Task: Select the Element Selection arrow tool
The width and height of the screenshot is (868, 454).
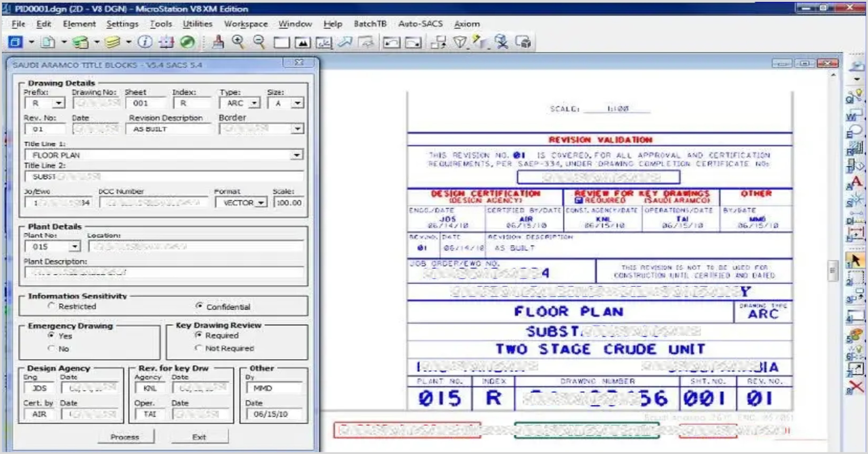Action: click(x=855, y=260)
